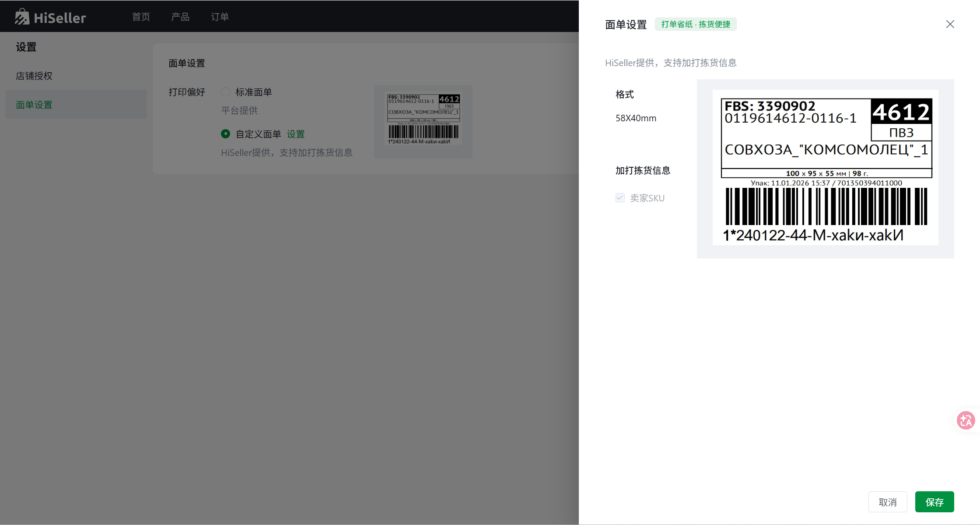This screenshot has height=525, width=980.
Task: Click the 设置 link beside 自定义面单
Action: click(x=296, y=134)
